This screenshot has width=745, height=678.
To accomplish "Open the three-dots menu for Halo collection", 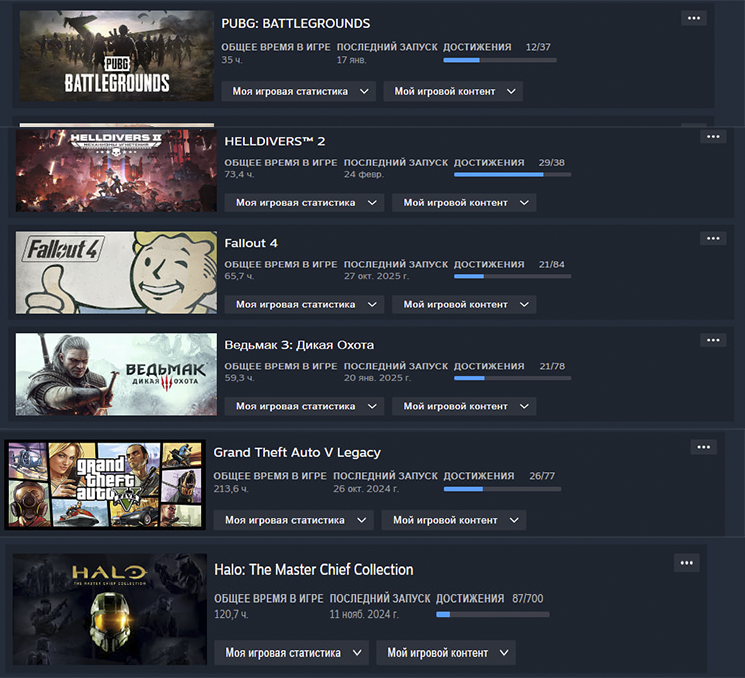I will [686, 563].
